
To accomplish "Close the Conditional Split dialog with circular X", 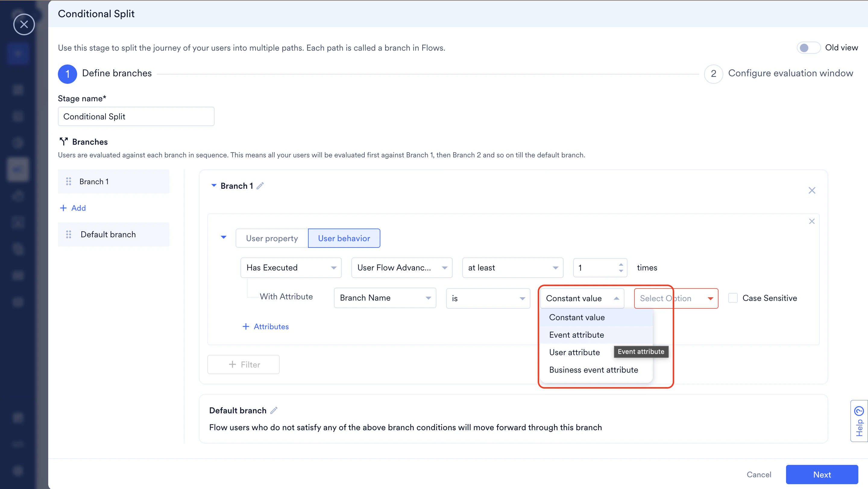I will [24, 24].
